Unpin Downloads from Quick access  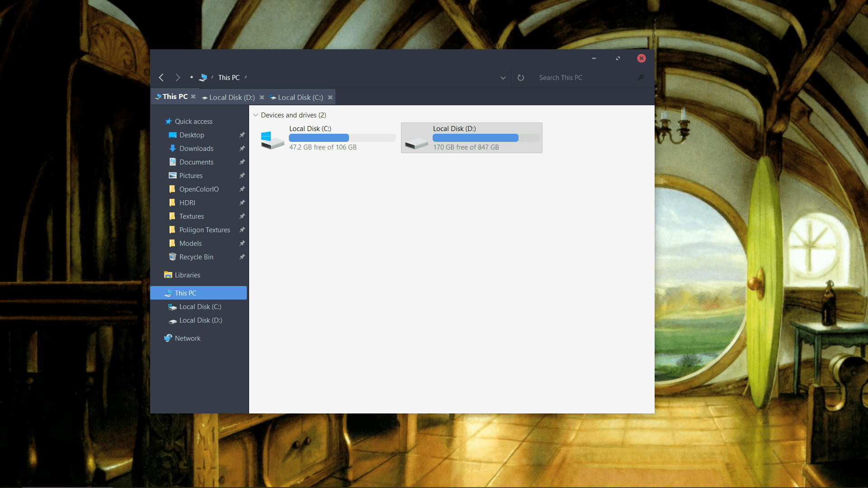242,148
